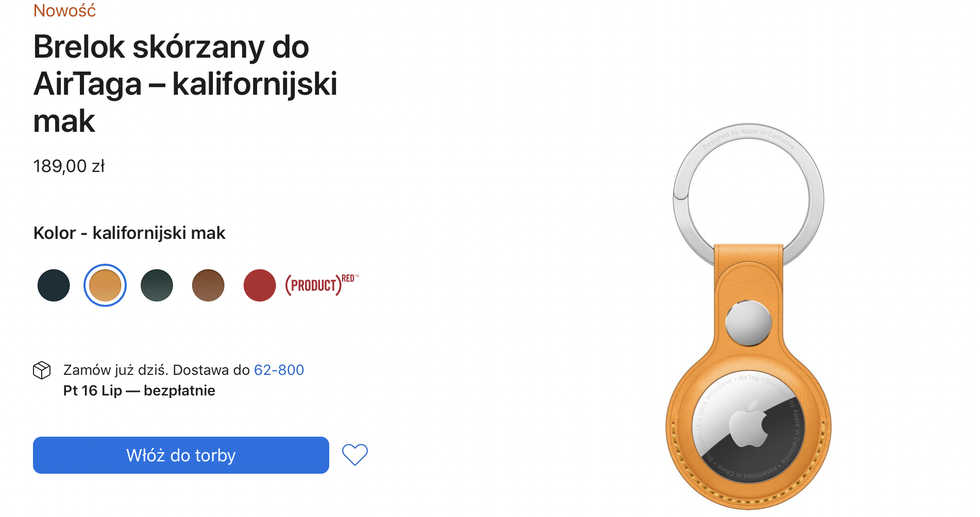Image resolution: width=980 pixels, height=517 pixels.
Task: Add to favorites with the heart icon
Action: tap(355, 455)
